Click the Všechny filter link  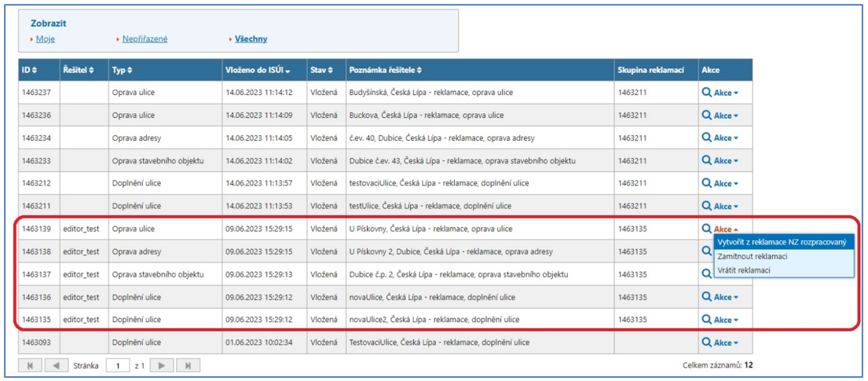(251, 38)
